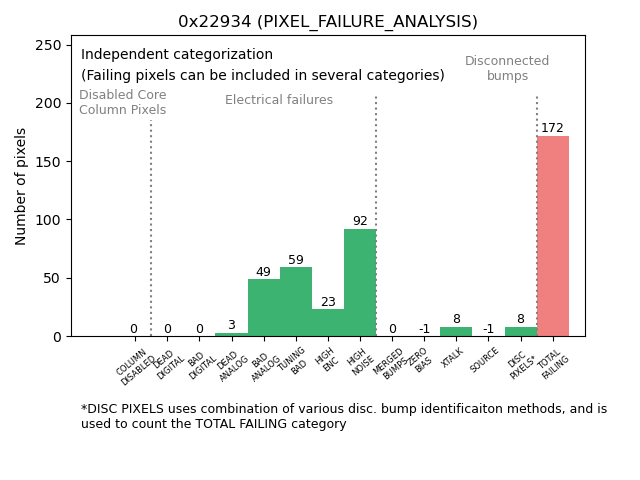Click the MERGED BUMPS x-axis label
This screenshot has width=640, height=480.
click(389, 362)
